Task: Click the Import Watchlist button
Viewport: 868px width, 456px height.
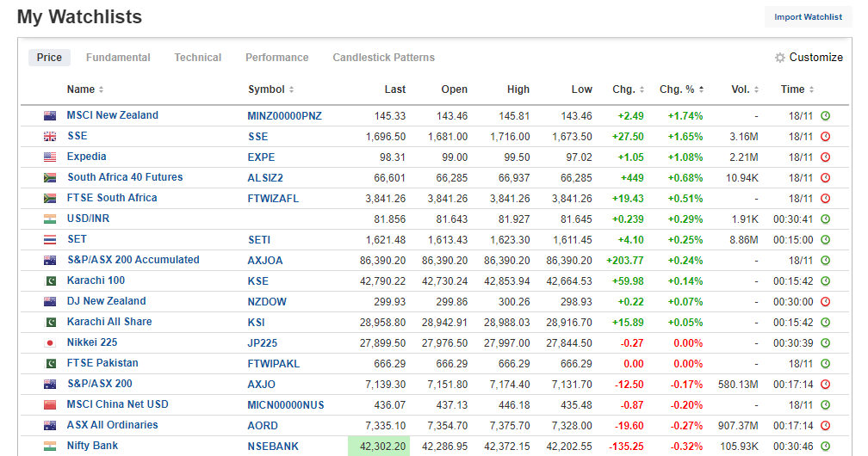Action: tap(809, 17)
